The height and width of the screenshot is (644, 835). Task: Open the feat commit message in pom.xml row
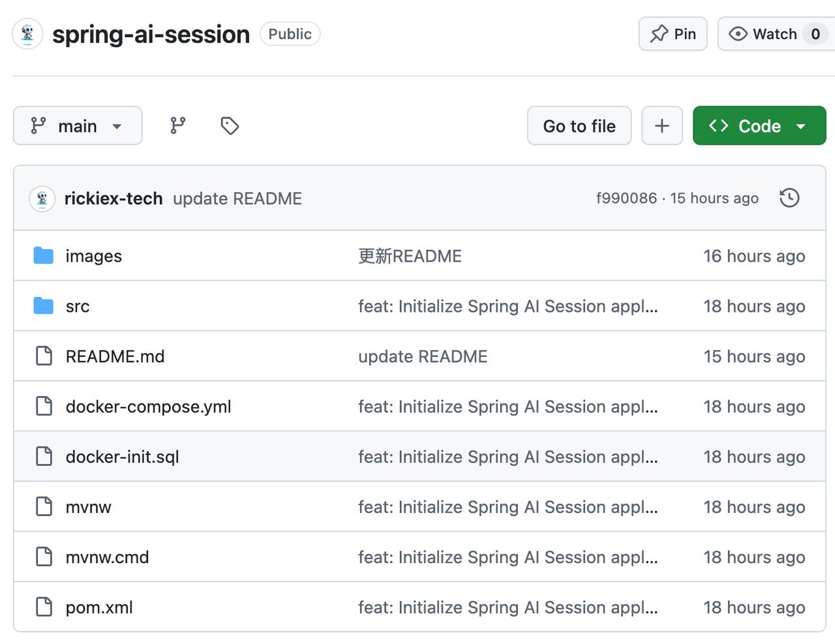coord(508,607)
